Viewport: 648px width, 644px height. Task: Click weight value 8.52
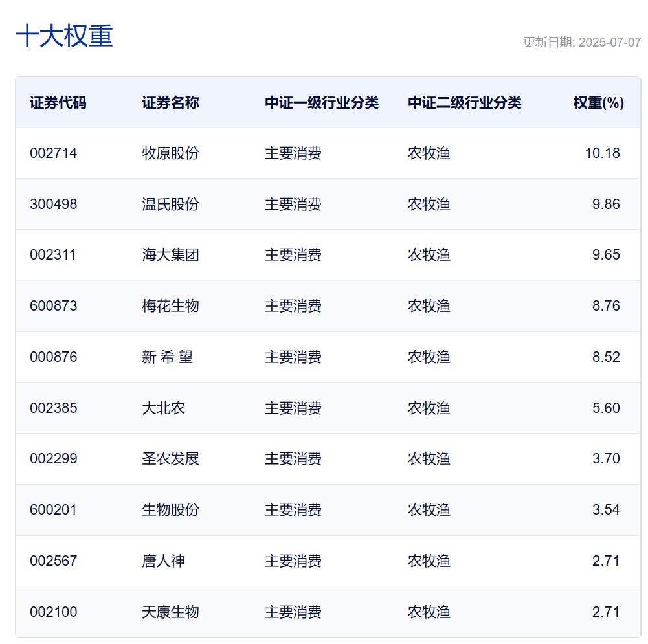click(607, 357)
